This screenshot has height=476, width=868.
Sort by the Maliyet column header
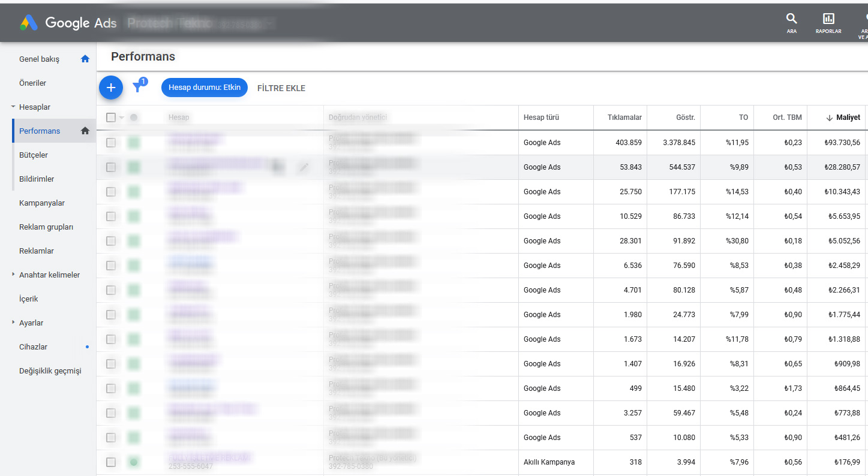[x=843, y=118]
